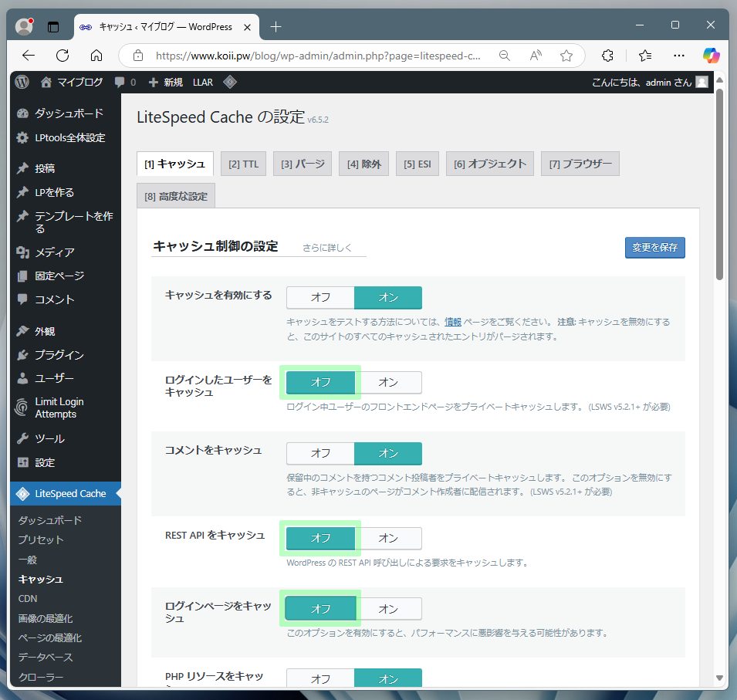737x700 pixels.
Task: Open browser settings and more menu
Action: point(679,56)
